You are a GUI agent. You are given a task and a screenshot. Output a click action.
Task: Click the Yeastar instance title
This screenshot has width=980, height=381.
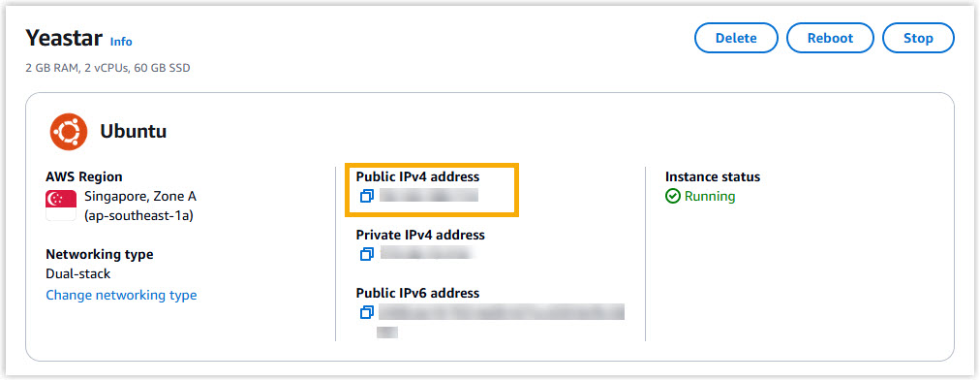coord(64,38)
